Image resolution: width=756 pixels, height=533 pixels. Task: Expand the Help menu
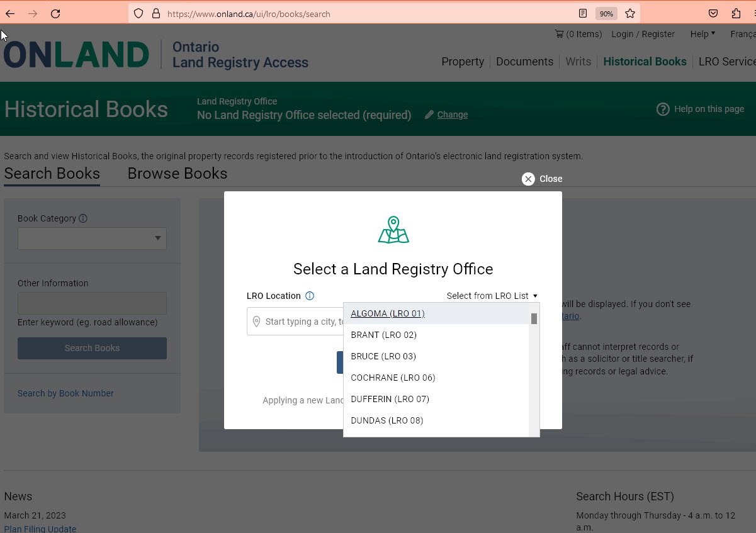click(702, 34)
